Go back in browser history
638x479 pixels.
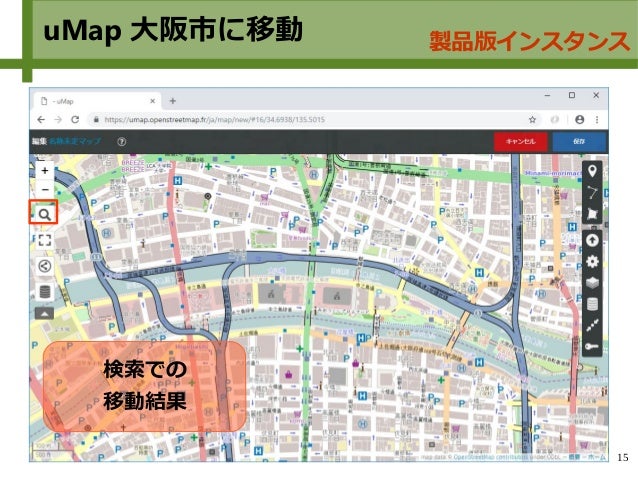[x=41, y=120]
